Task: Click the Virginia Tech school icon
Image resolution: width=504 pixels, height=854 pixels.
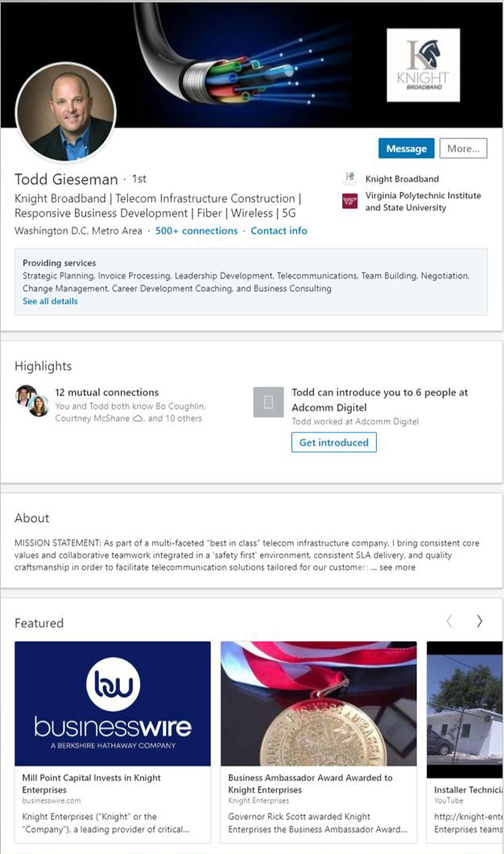Action: pyautogui.click(x=349, y=201)
